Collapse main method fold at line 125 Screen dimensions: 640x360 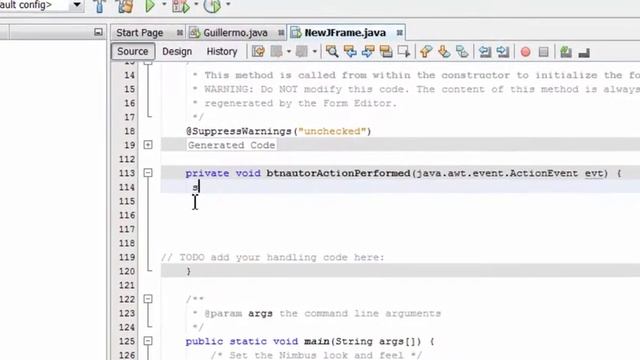148,341
